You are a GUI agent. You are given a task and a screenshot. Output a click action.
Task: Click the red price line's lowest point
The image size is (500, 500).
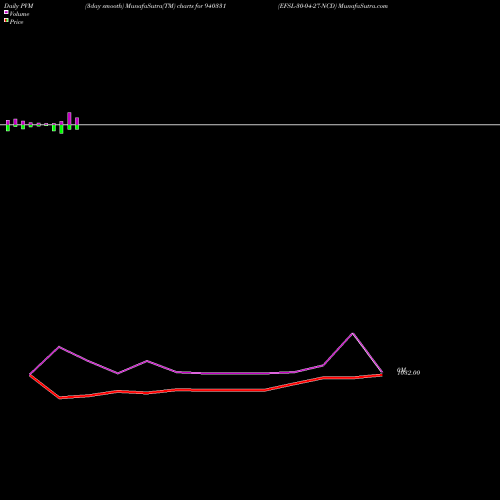pos(60,397)
